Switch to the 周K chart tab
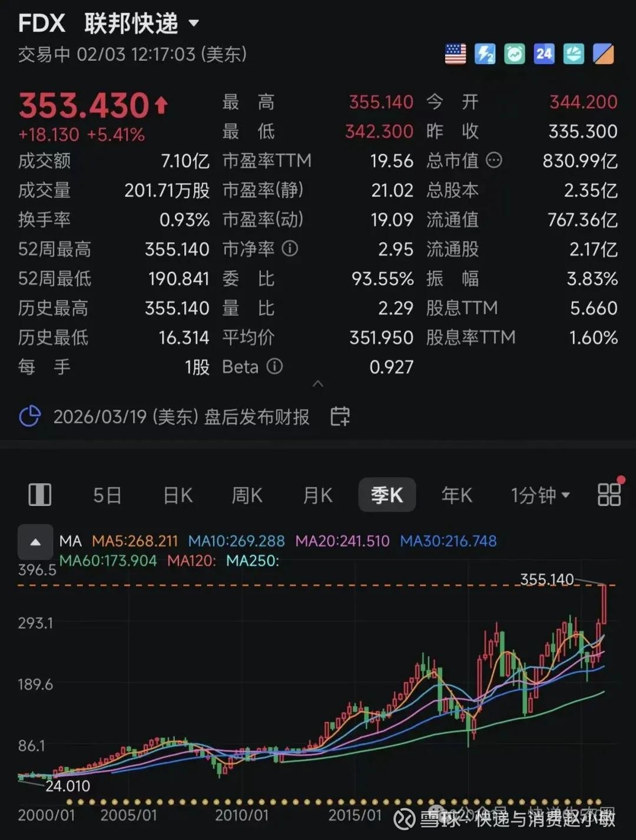The height and width of the screenshot is (840, 636). 247,495
